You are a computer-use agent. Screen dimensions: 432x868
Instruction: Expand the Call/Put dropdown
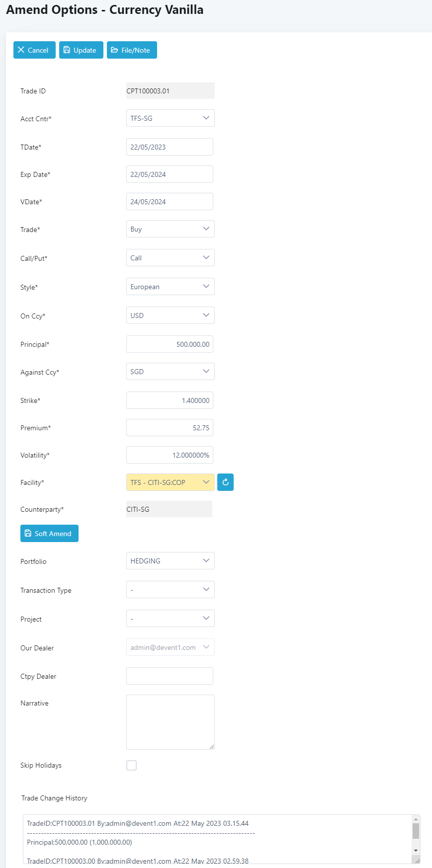(x=170, y=258)
